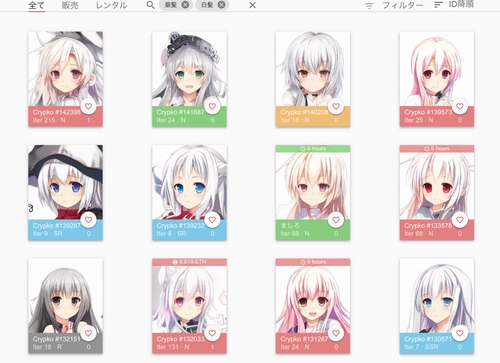
Task: Open the Crypko #132033 portrait
Action: [189, 299]
